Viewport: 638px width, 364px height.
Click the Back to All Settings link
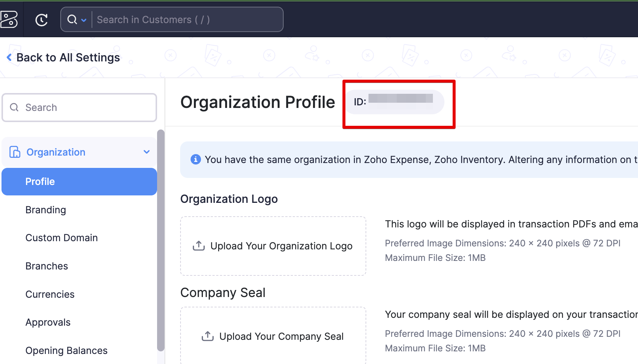coord(68,58)
